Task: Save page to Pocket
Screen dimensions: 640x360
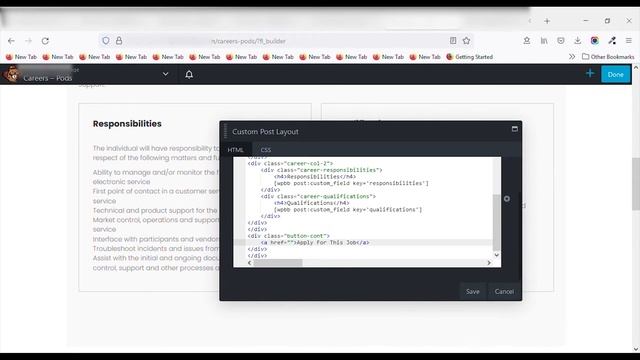Action: (x=561, y=41)
